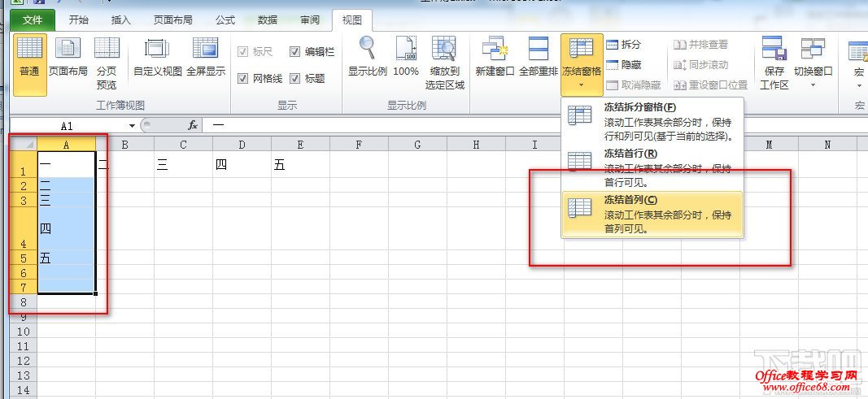Viewport: 868px width, 399px height.
Task: Click the Name Box showing A1
Action: click(x=68, y=126)
